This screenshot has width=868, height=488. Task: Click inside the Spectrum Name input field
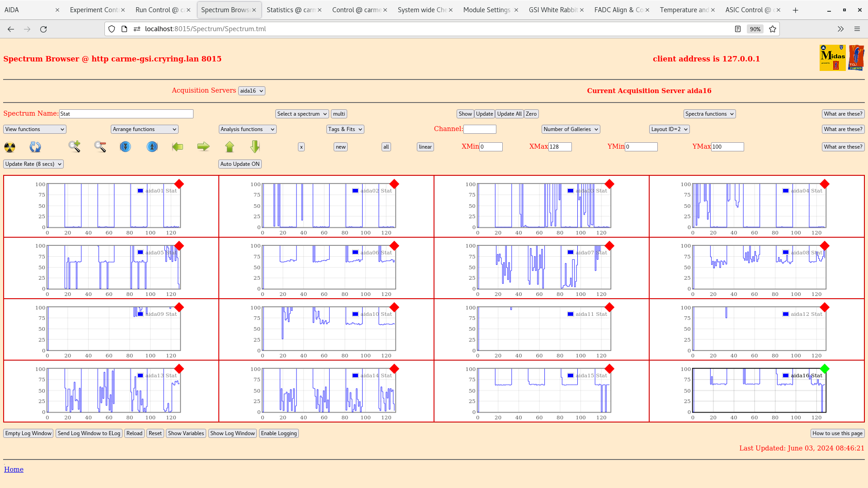tap(126, 113)
